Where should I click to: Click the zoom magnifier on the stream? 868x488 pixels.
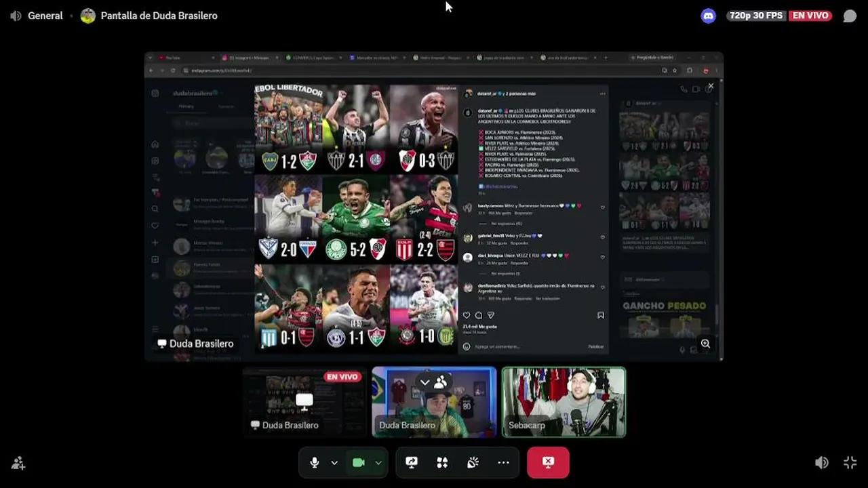click(705, 344)
